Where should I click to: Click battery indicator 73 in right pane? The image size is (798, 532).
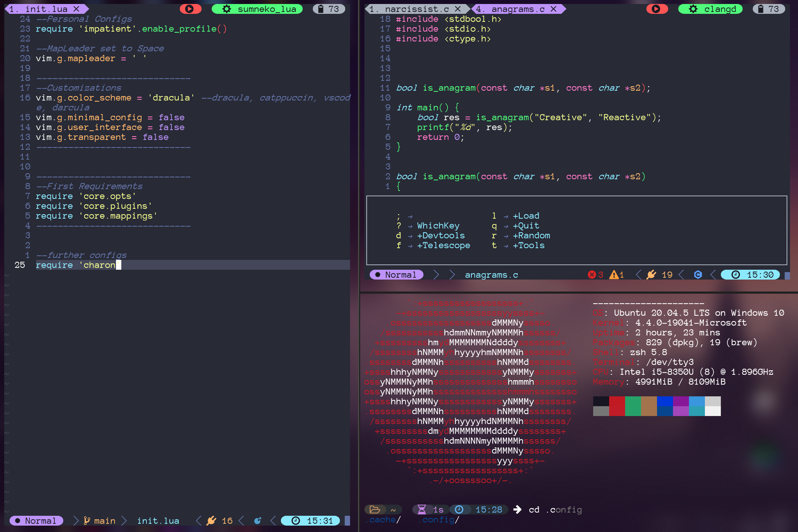769,9
